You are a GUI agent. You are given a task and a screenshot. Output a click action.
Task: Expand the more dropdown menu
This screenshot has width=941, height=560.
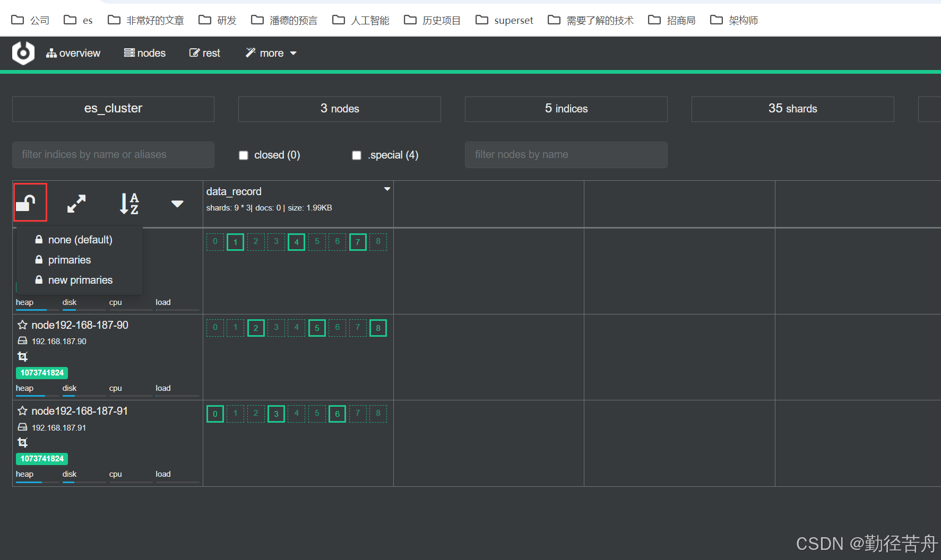pos(271,53)
